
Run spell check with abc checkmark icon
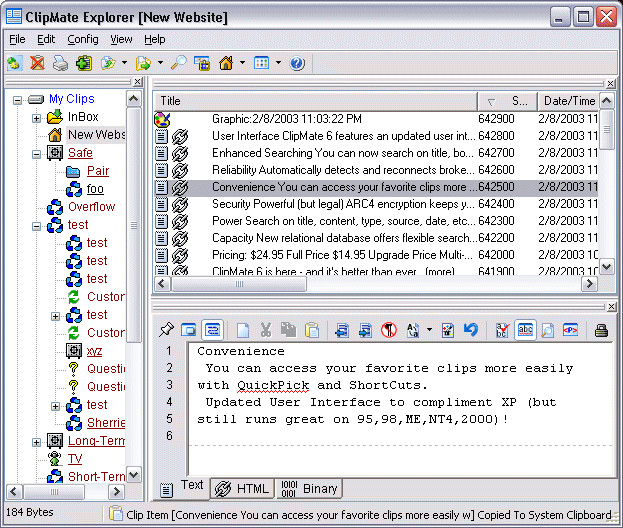coord(502,330)
